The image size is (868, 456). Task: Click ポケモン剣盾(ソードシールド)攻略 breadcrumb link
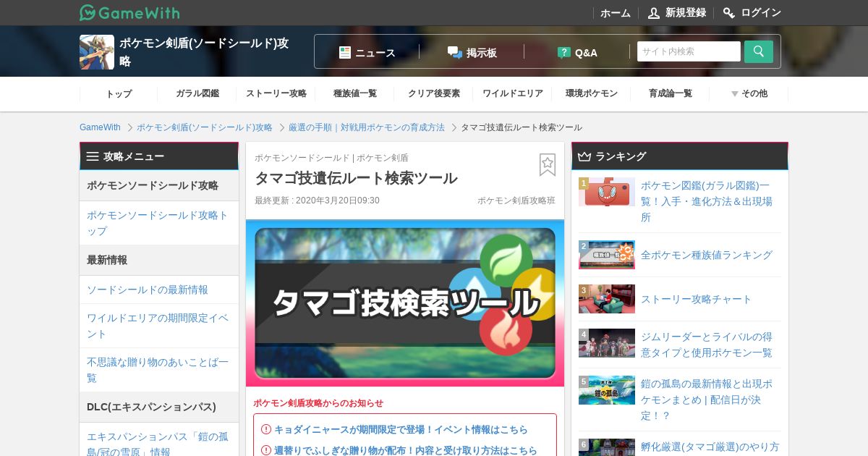pos(205,127)
